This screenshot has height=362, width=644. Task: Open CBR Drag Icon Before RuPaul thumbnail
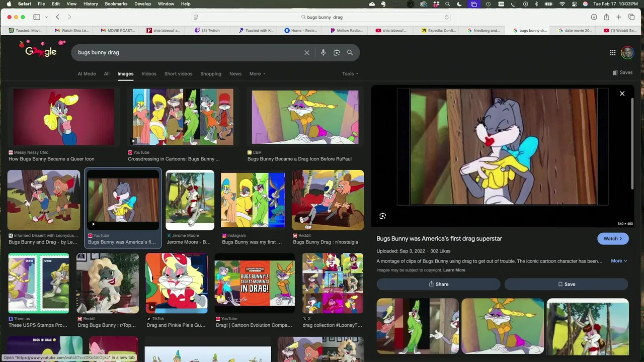(305, 117)
